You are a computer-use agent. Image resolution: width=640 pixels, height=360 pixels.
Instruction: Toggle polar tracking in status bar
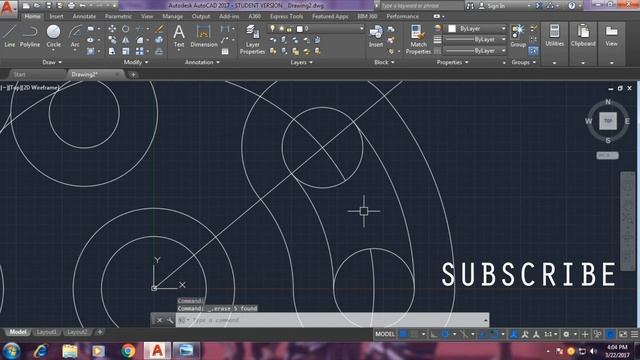[445, 334]
